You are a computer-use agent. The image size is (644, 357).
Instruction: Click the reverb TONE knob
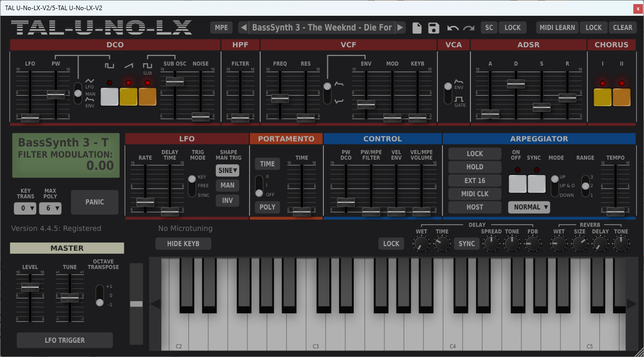tap(621, 245)
